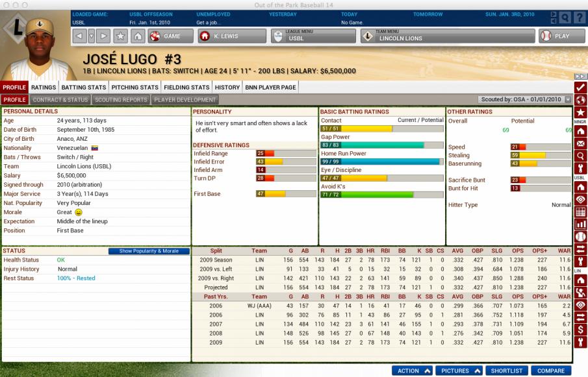Click the globe sidebar icon
This screenshot has height=377, width=588.
coord(580,99)
